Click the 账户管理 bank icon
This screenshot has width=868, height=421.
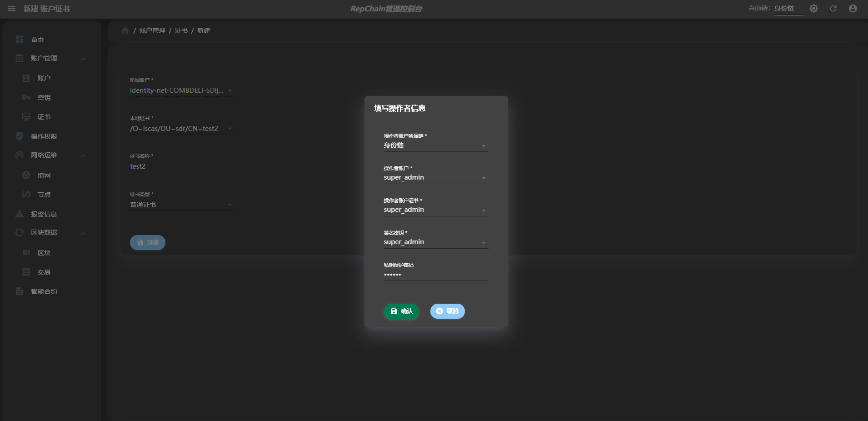click(x=20, y=58)
